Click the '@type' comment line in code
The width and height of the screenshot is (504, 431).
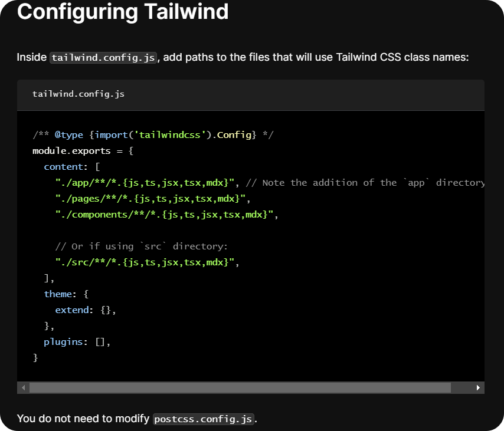(153, 135)
